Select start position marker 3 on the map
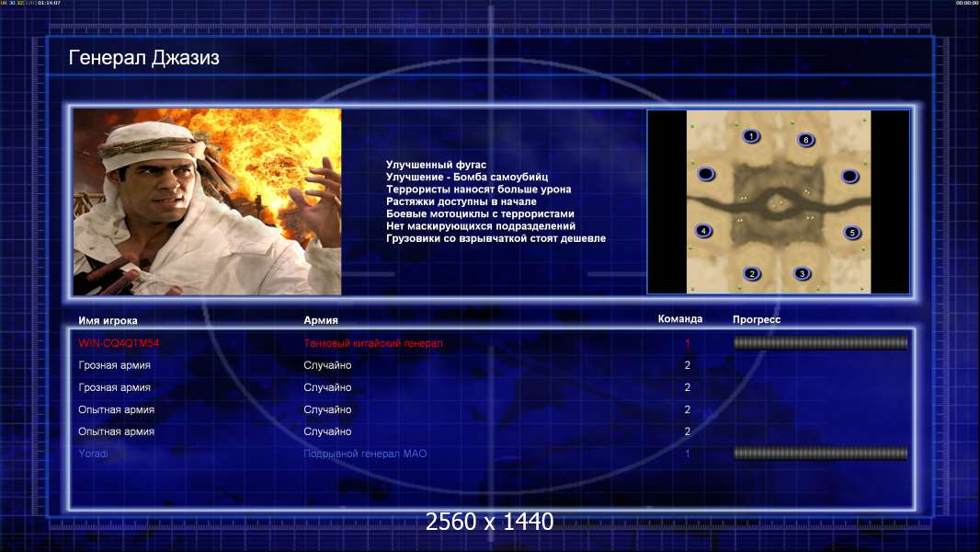The height and width of the screenshot is (552, 980). [802, 273]
